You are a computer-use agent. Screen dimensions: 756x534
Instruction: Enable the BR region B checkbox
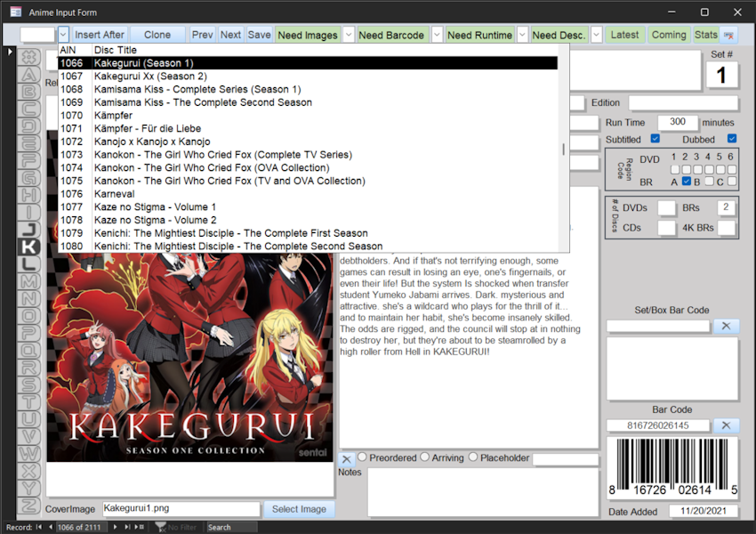(x=709, y=182)
